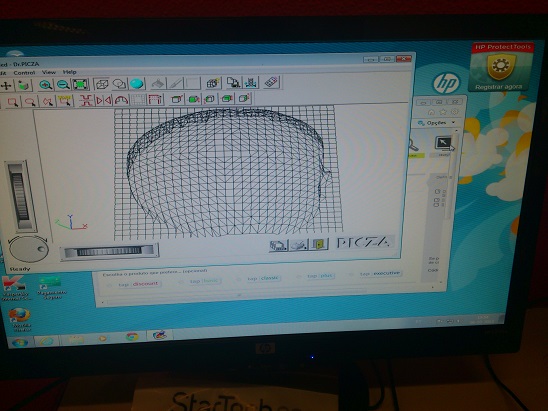The image size is (548, 411).
Task: Open the Windows Start menu
Action: 20,342
